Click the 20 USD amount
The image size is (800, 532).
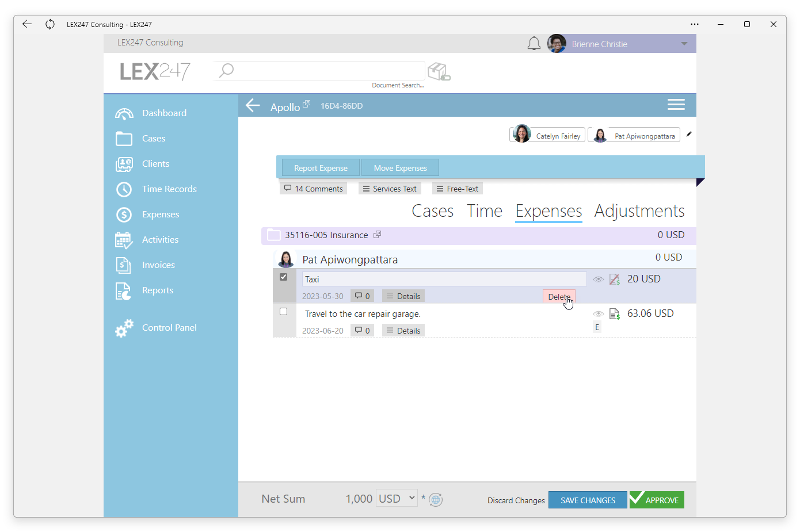[644, 279]
